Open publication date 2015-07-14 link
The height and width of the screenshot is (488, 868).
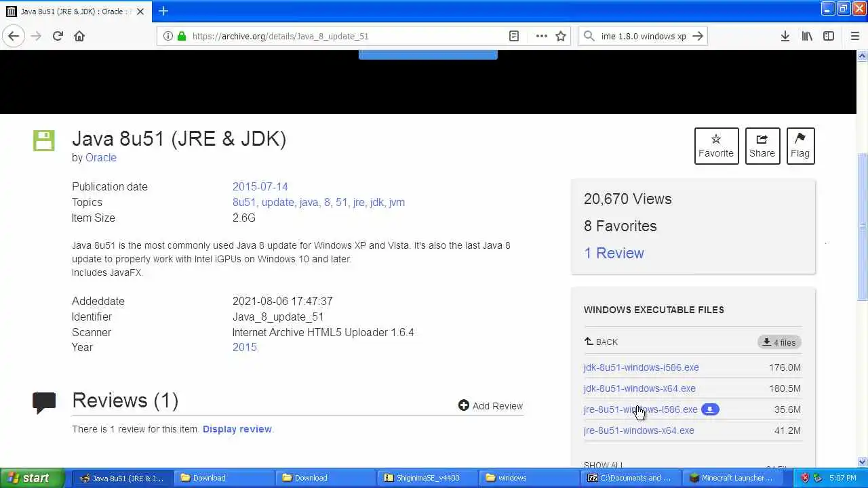260,186
